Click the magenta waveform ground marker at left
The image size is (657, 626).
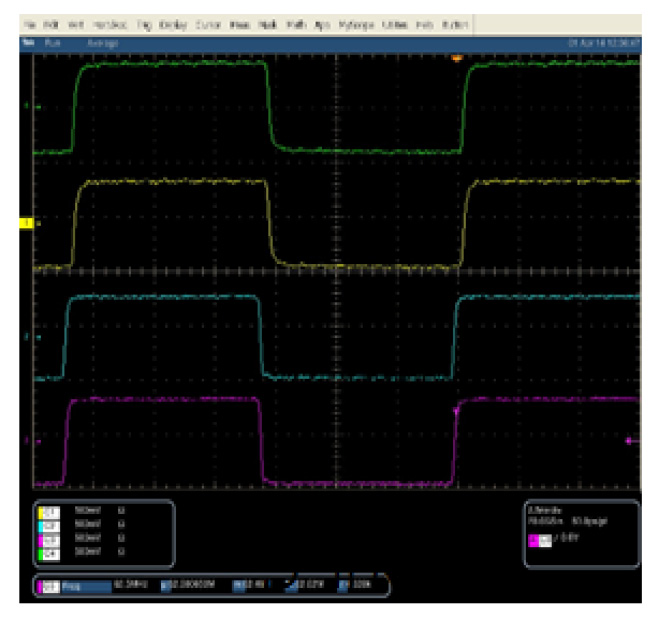[x=38, y=440]
